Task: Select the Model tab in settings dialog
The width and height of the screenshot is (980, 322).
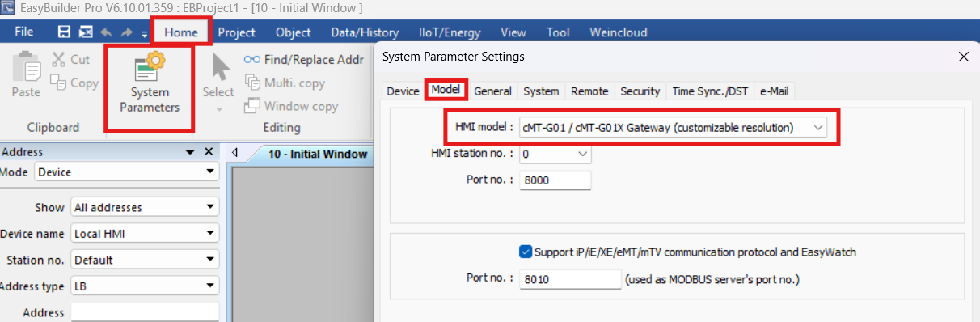Action: (446, 89)
